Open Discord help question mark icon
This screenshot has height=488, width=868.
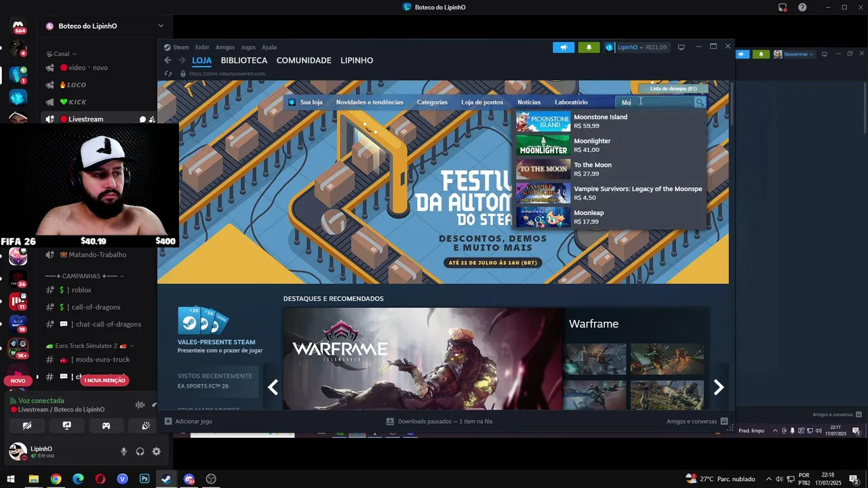pos(802,7)
